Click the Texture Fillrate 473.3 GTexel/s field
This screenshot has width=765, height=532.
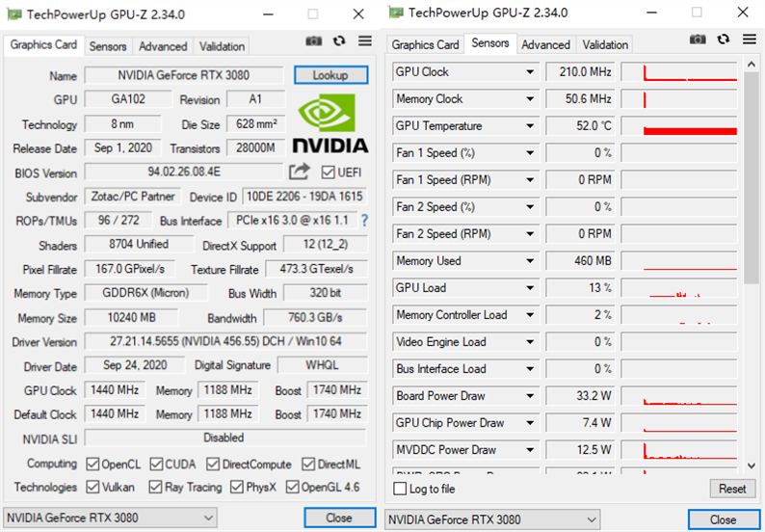316,269
